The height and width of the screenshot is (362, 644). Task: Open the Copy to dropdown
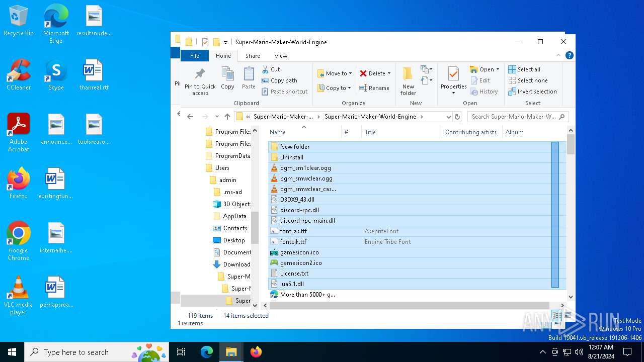pos(335,88)
